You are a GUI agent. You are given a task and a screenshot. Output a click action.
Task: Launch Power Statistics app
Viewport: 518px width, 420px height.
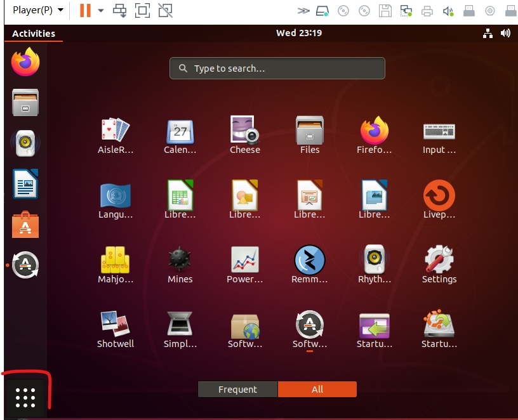pos(244,260)
